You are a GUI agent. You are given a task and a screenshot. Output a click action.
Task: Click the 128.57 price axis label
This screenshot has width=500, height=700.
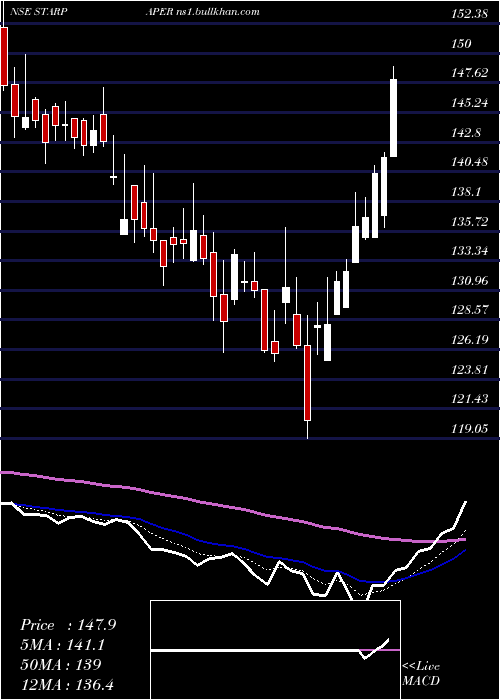click(470, 310)
